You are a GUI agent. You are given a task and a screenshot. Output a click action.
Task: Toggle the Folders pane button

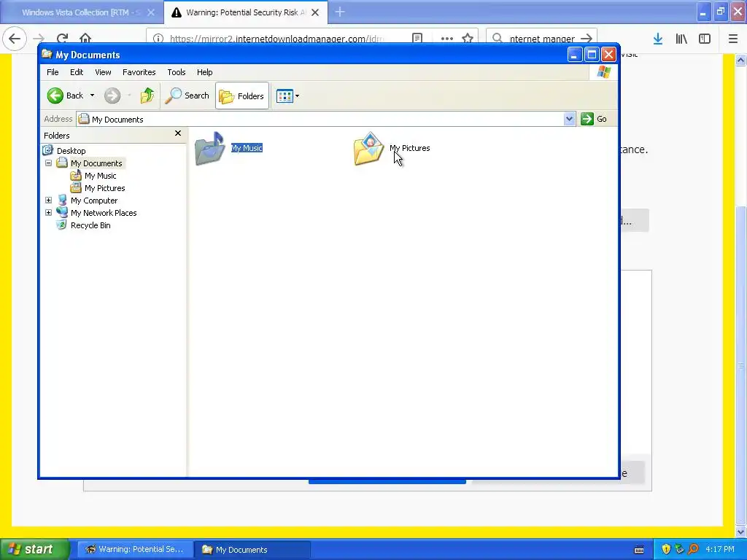click(x=242, y=96)
